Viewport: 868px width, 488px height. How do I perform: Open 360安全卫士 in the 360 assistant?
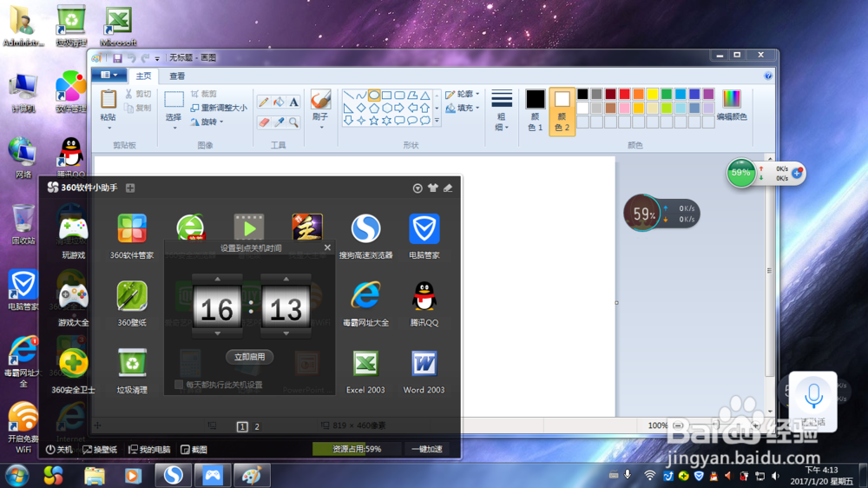point(73,371)
